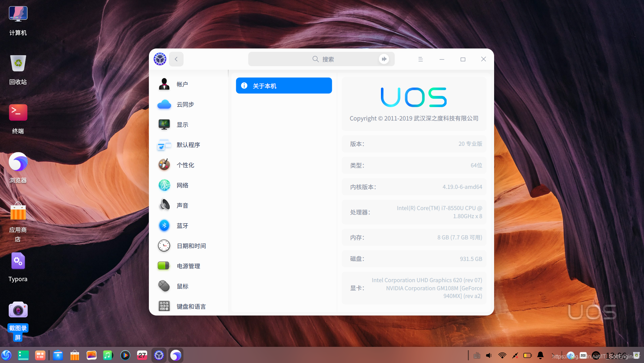Close the control center window

[x=483, y=59]
